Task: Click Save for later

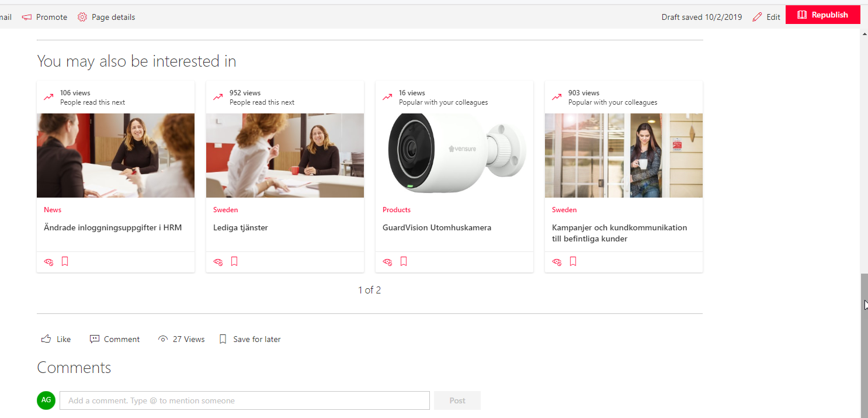Action: [x=250, y=339]
